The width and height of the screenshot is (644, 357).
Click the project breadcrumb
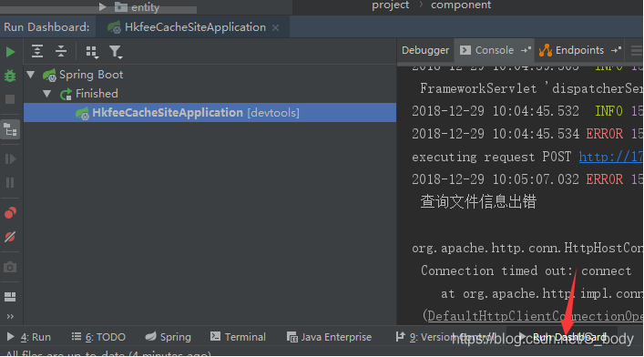point(390,5)
